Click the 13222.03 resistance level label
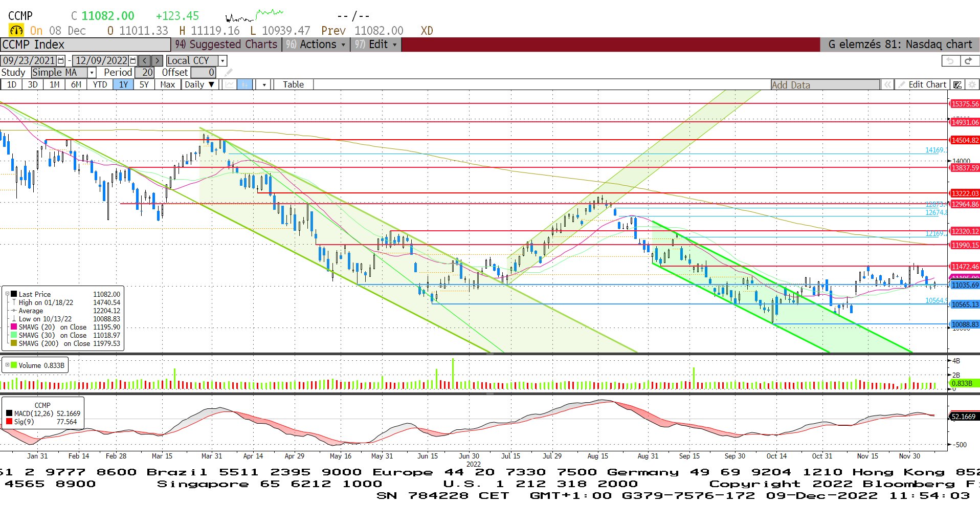 click(x=965, y=193)
